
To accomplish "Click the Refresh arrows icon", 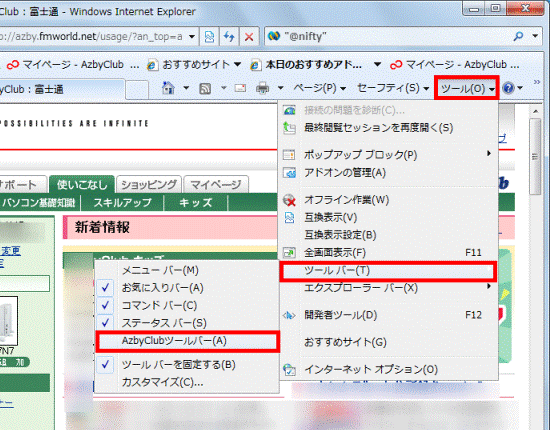I will click(x=229, y=36).
